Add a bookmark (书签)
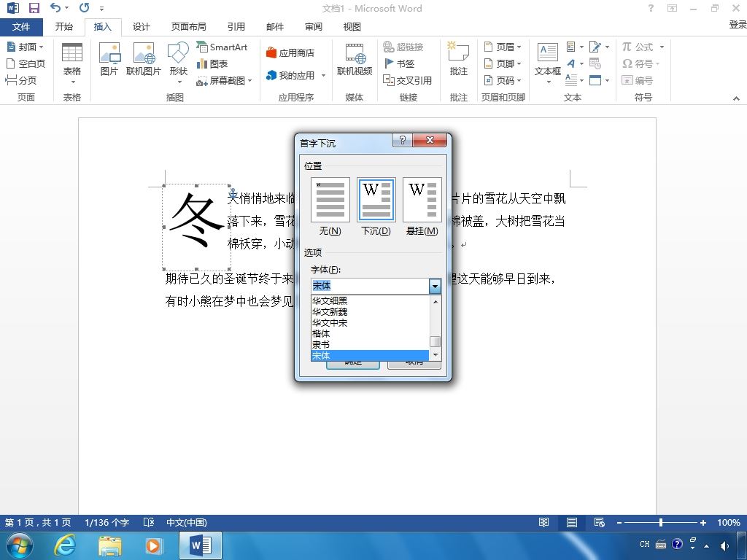Screen dimensions: 747x560 pos(399,63)
